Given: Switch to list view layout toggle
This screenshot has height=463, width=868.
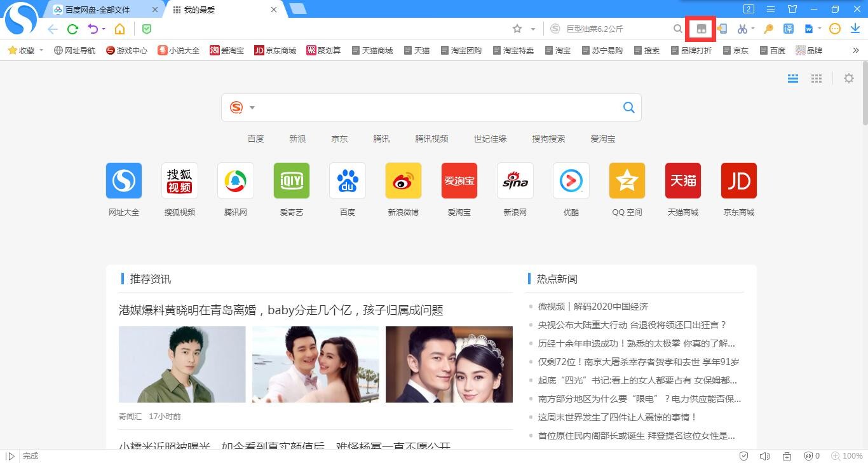Looking at the screenshot, I should (x=793, y=78).
